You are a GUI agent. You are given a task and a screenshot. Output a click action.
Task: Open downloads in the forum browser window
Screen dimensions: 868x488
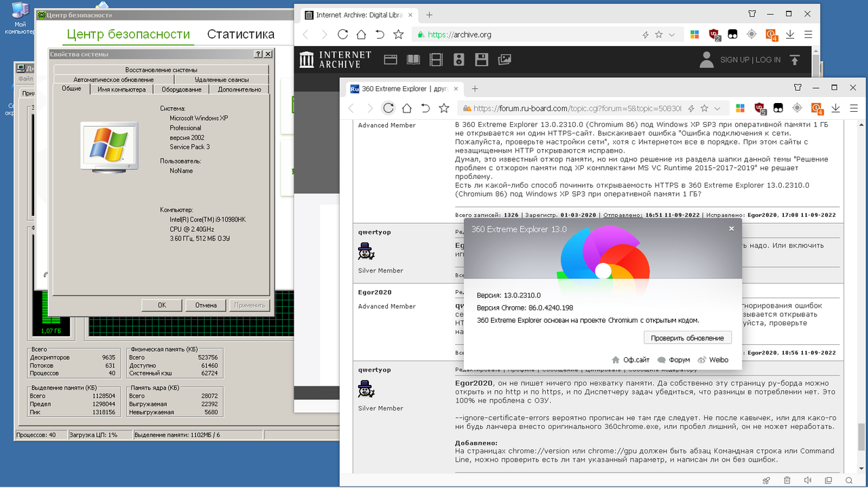point(836,108)
